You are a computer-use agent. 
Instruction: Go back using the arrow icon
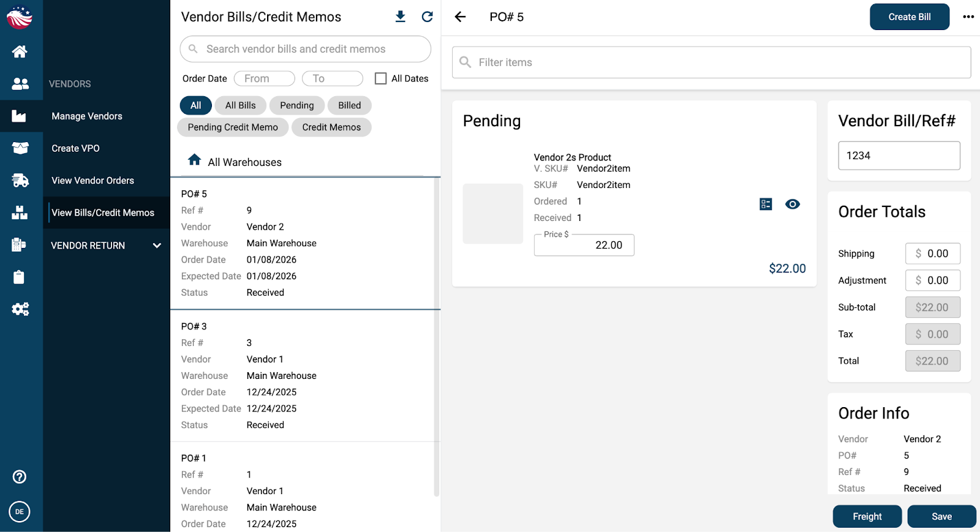(x=461, y=17)
